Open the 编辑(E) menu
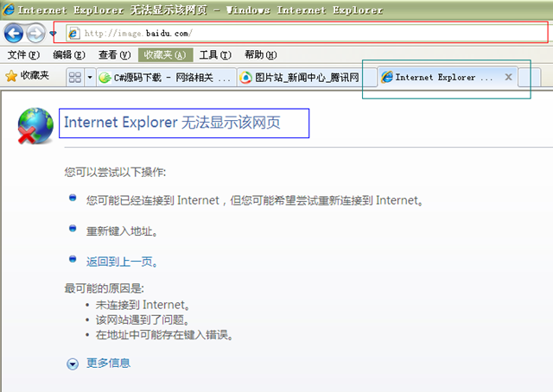The height and width of the screenshot is (392, 553). (69, 55)
